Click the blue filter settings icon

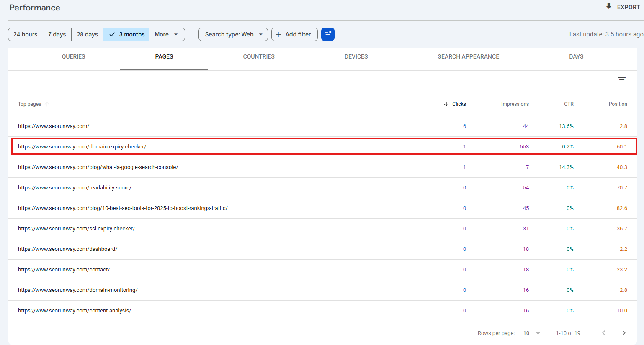click(328, 34)
